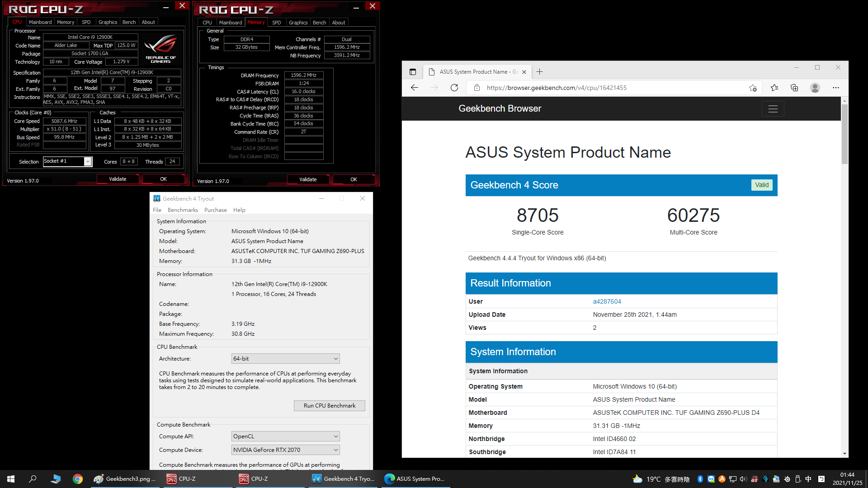Image resolution: width=868 pixels, height=488 pixels.
Task: Click the Geekbench Browser header link
Action: click(x=500, y=109)
